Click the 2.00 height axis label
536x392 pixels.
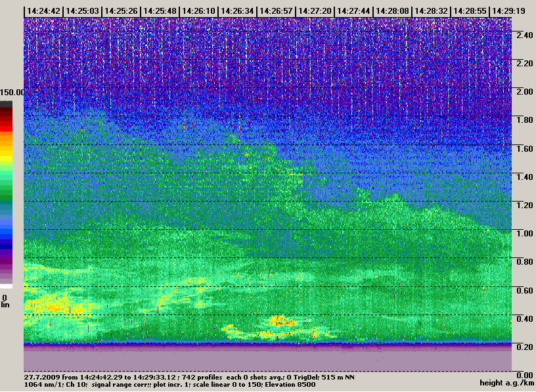coord(525,92)
